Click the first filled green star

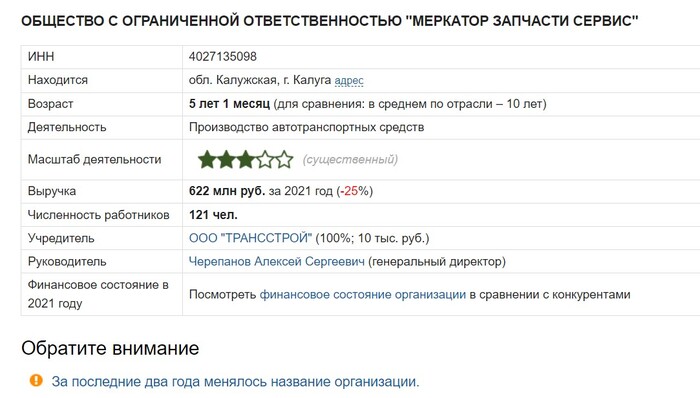[207, 160]
